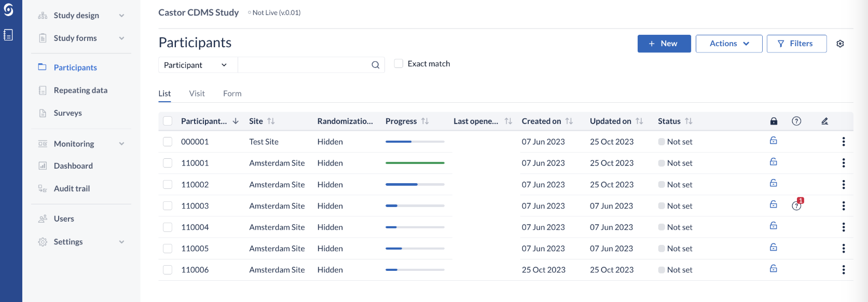Click the unlock icon for participant 110003
This screenshot has width=868, height=302.
tap(773, 204)
